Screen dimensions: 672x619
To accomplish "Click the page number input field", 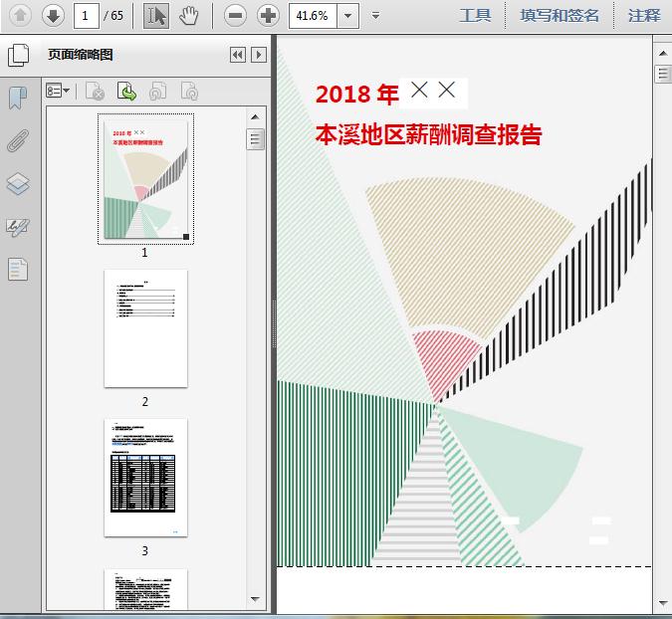I will [x=87, y=16].
